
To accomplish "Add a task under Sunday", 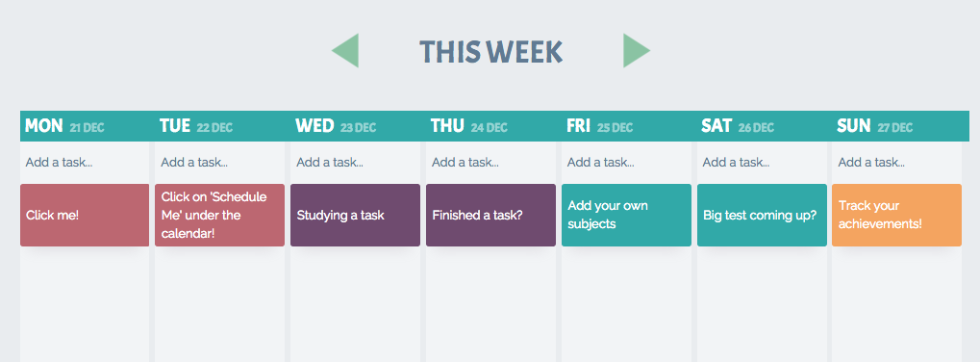I will pyautogui.click(x=896, y=163).
